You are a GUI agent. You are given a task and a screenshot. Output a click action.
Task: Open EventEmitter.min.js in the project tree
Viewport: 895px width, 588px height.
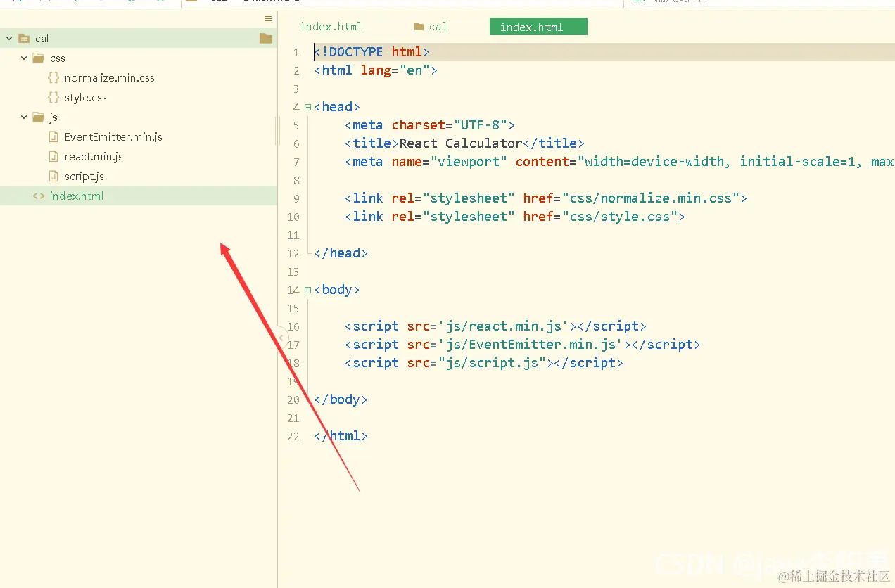113,137
